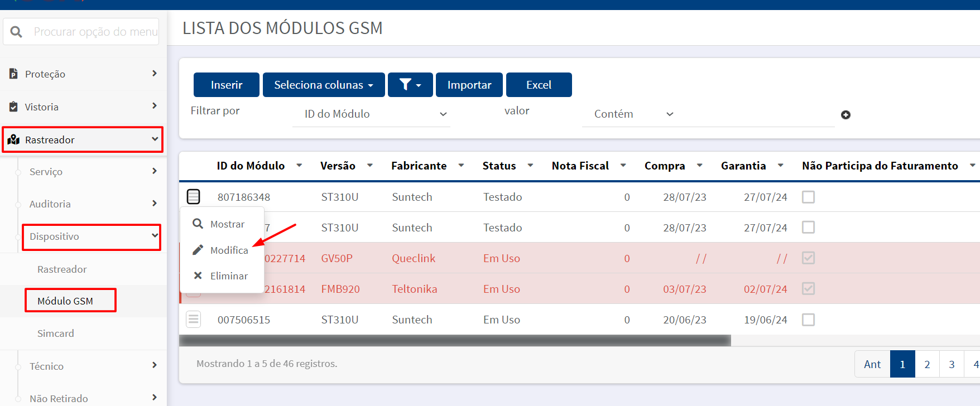Click the search magnifier icon in the menu search
This screenshot has height=406, width=980.
coord(16,32)
